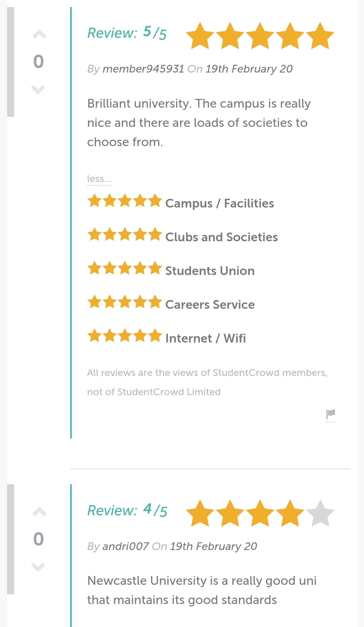364x627 pixels.
Task: Click the "Review: 4/5" heading
Action: pyautogui.click(x=127, y=511)
